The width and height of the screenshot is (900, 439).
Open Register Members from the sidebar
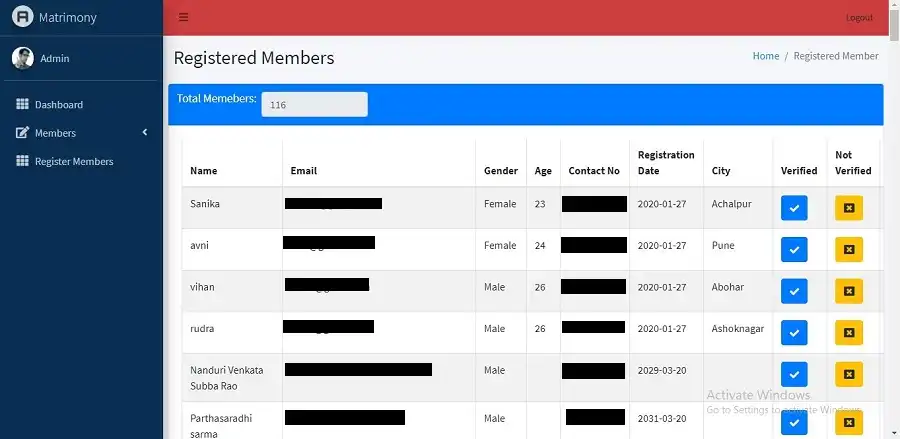point(74,161)
